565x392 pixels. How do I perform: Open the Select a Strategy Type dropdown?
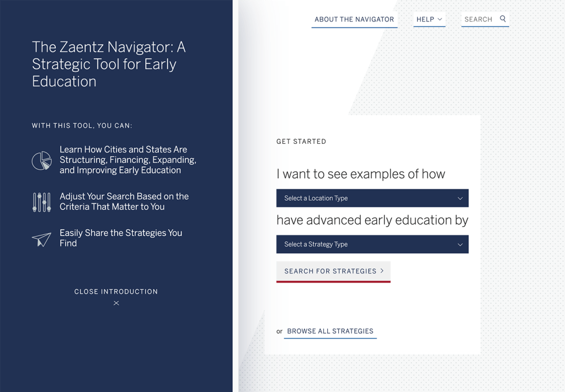click(372, 244)
